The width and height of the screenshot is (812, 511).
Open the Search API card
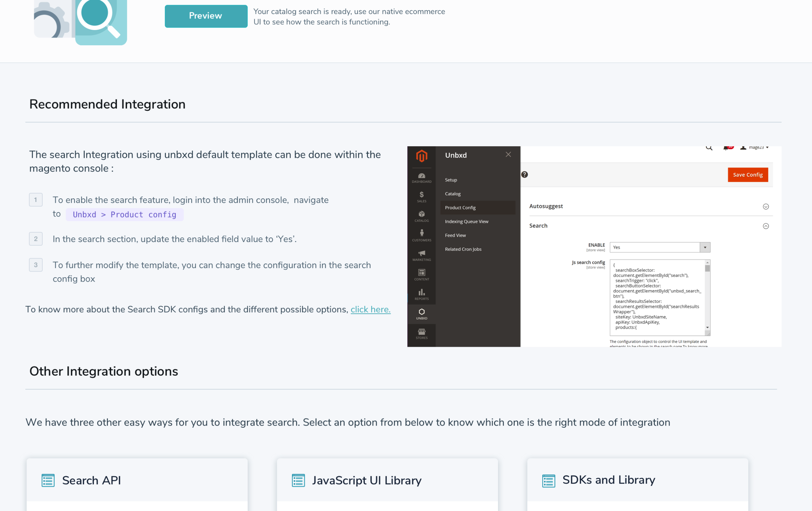[137, 484]
